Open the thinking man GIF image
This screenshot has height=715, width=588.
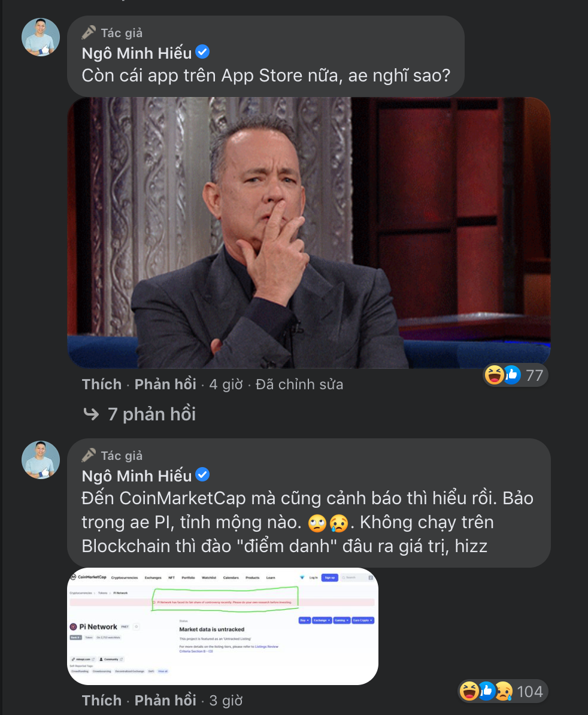click(x=308, y=232)
